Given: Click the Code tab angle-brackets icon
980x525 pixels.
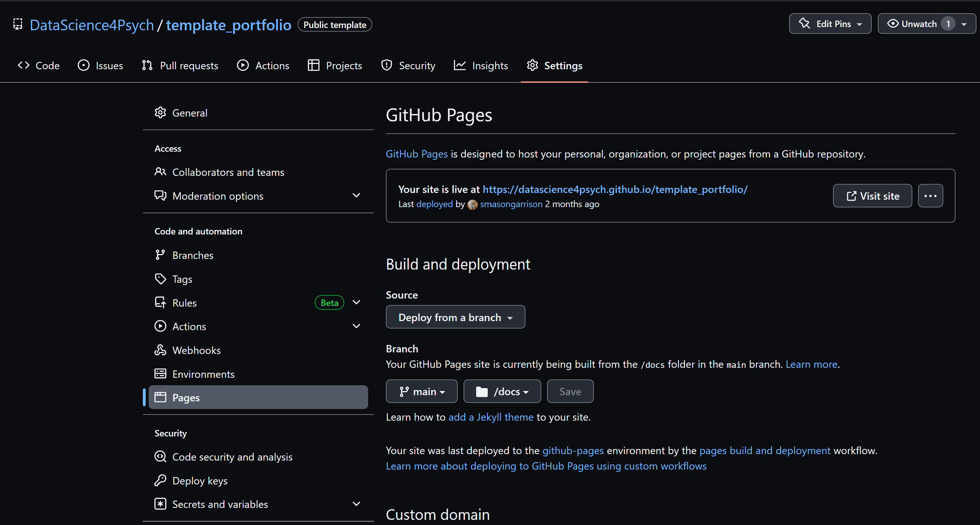Looking at the screenshot, I should tap(24, 65).
